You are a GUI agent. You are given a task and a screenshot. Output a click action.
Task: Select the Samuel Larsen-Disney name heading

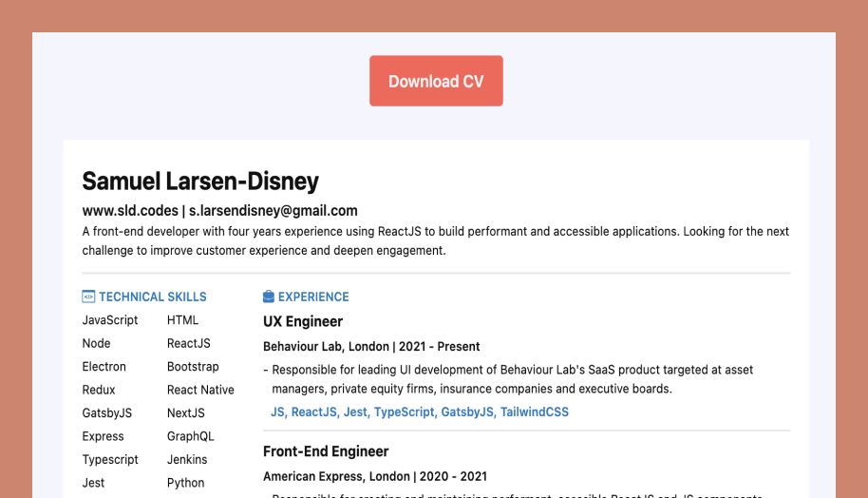click(200, 181)
